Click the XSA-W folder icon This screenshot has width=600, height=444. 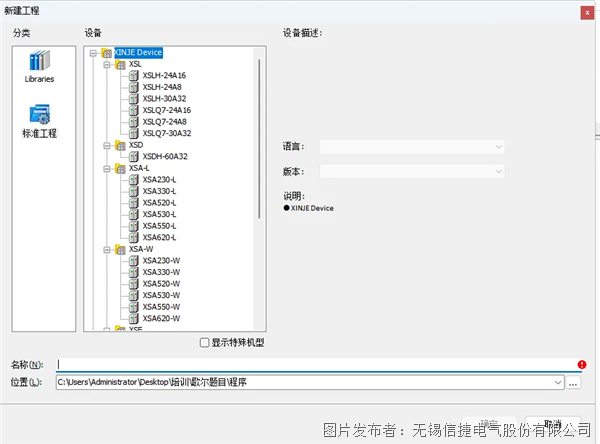[120, 250]
